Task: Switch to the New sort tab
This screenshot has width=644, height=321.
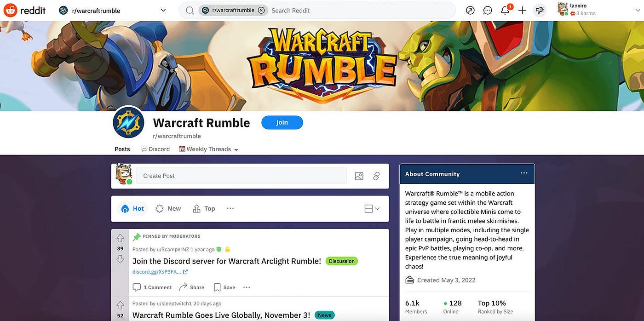Action: point(168,209)
